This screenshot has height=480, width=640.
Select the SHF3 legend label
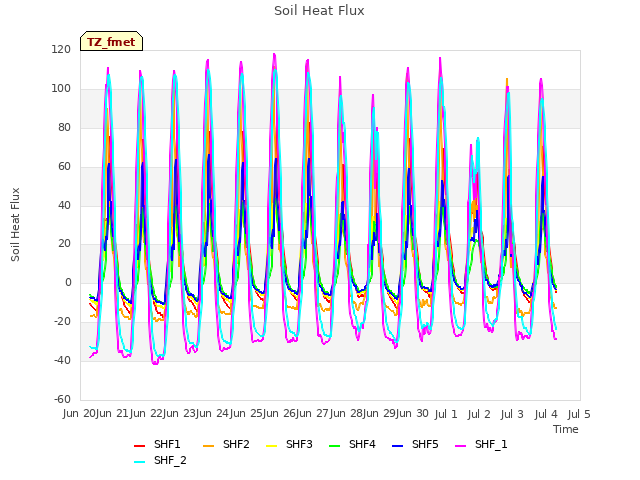coord(299,444)
